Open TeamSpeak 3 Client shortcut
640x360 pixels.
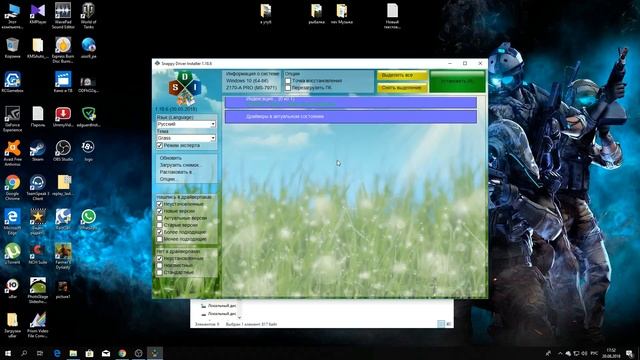[x=38, y=187]
